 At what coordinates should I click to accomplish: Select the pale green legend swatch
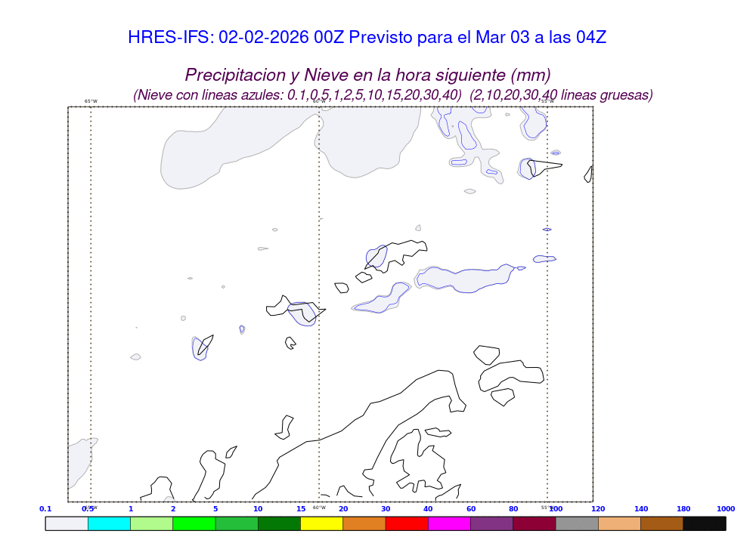pos(151,523)
